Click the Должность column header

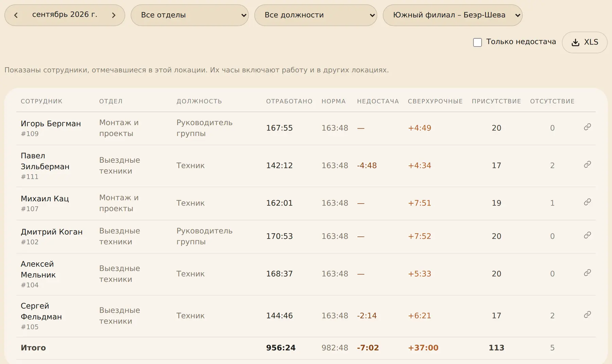pyautogui.click(x=199, y=101)
